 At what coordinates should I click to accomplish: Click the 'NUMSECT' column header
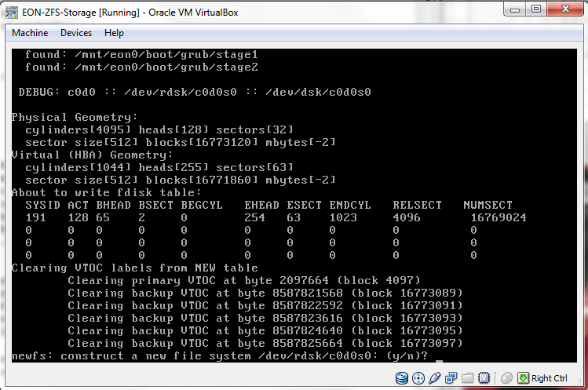click(488, 205)
